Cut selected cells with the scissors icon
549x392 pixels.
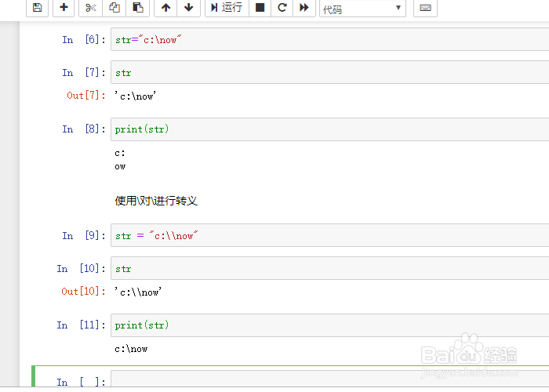pyautogui.click(x=91, y=7)
